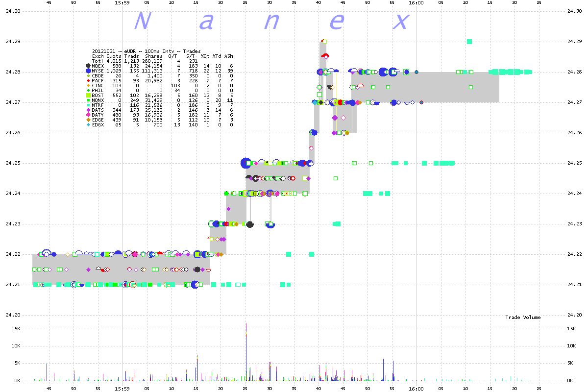Select the 'BATS' exchange label
Viewport: 588px width, 392px height.
coord(98,110)
